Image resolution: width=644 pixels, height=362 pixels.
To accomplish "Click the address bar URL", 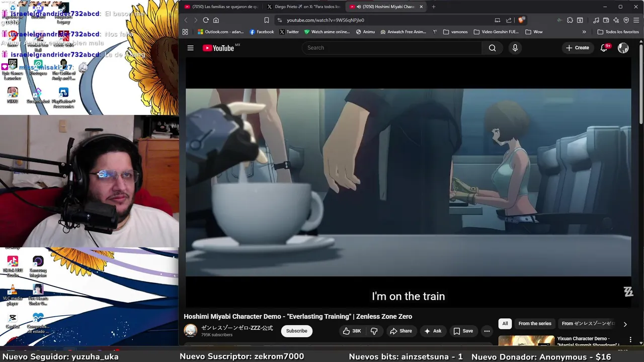I will click(x=326, y=20).
